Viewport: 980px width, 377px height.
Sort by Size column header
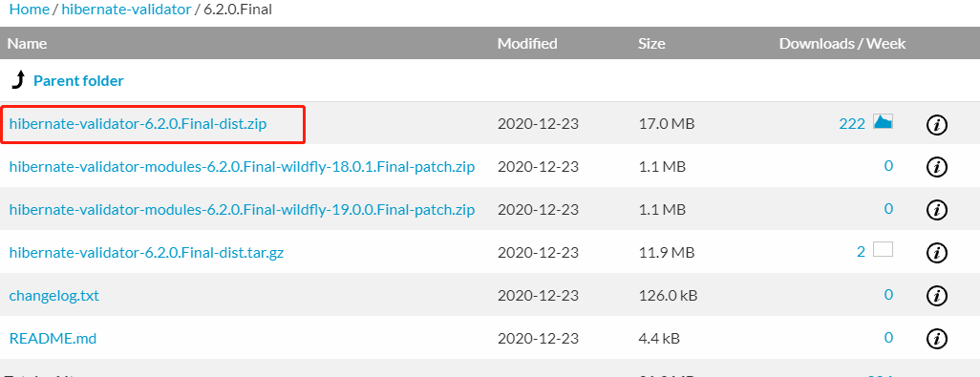click(651, 44)
